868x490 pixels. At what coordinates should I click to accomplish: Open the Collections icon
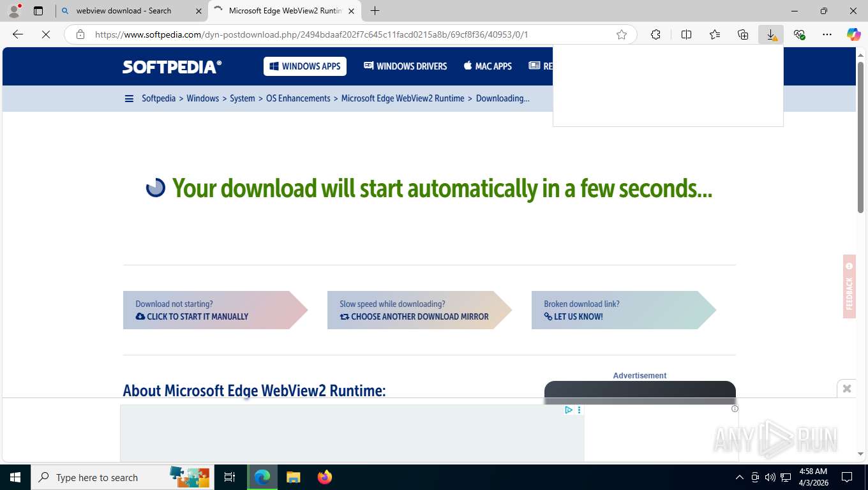743,34
